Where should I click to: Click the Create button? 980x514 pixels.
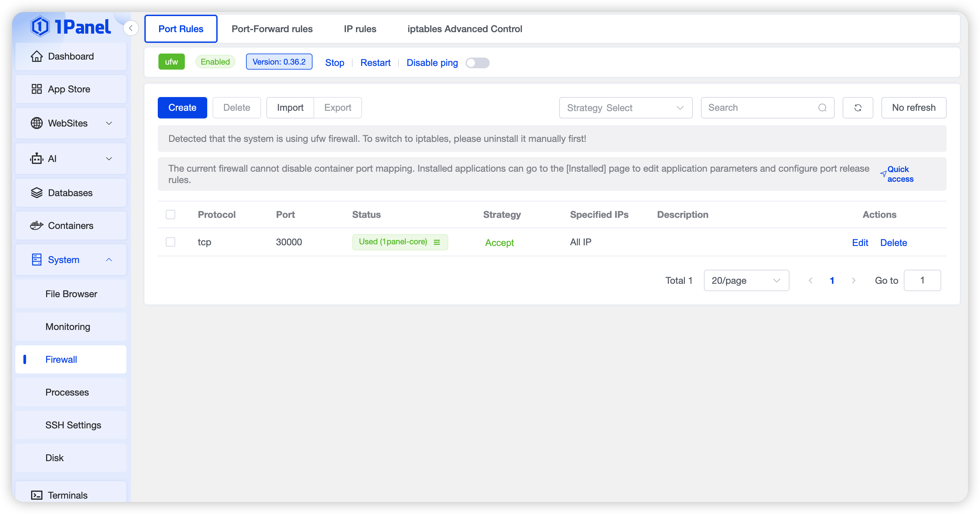(x=182, y=108)
